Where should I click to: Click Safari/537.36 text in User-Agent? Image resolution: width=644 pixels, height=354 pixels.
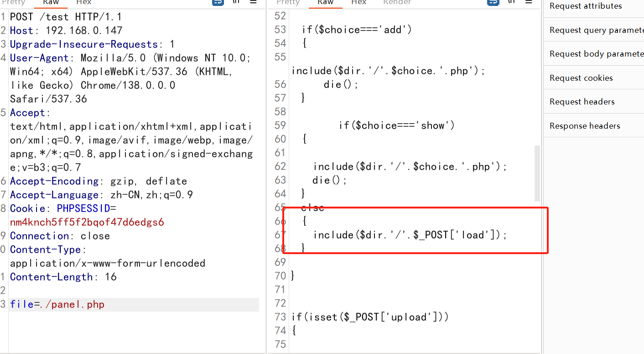click(48, 99)
